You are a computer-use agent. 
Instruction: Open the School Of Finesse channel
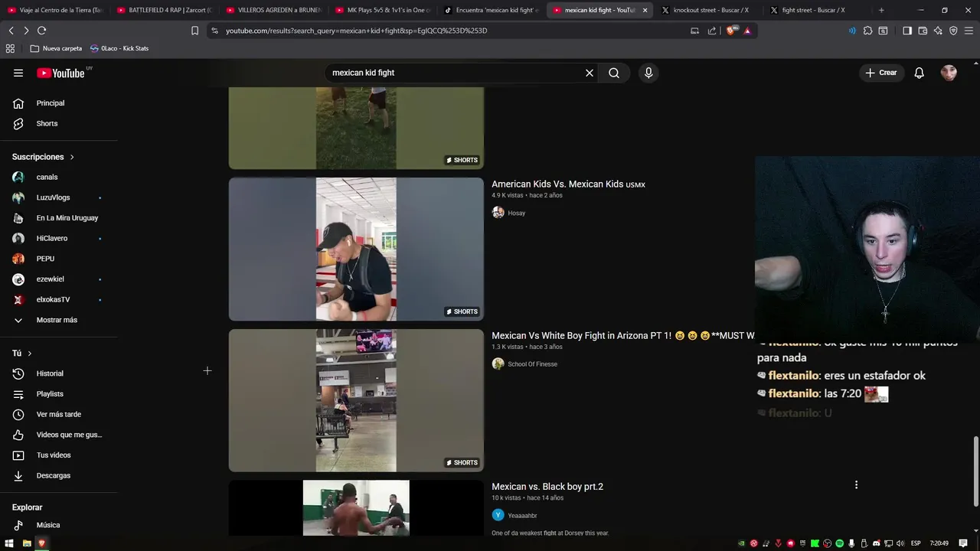(x=532, y=364)
